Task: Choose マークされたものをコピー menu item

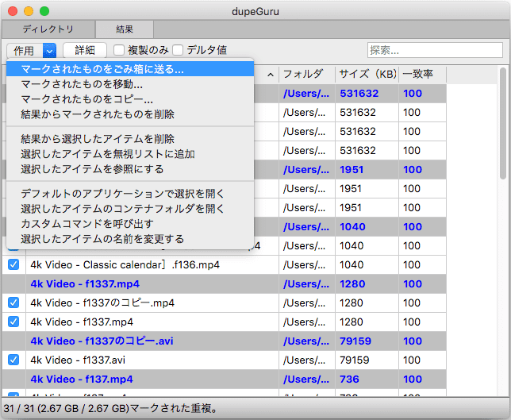Action: tap(130, 99)
